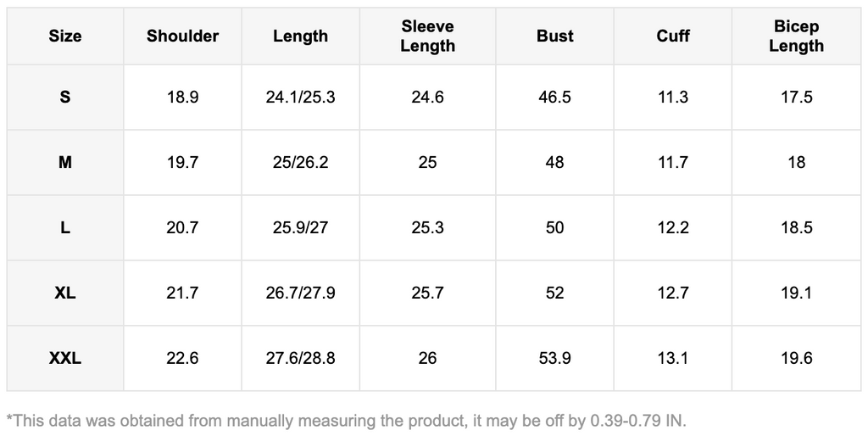Click the Cuff column header
This screenshot has height=436, width=868.
673,36
